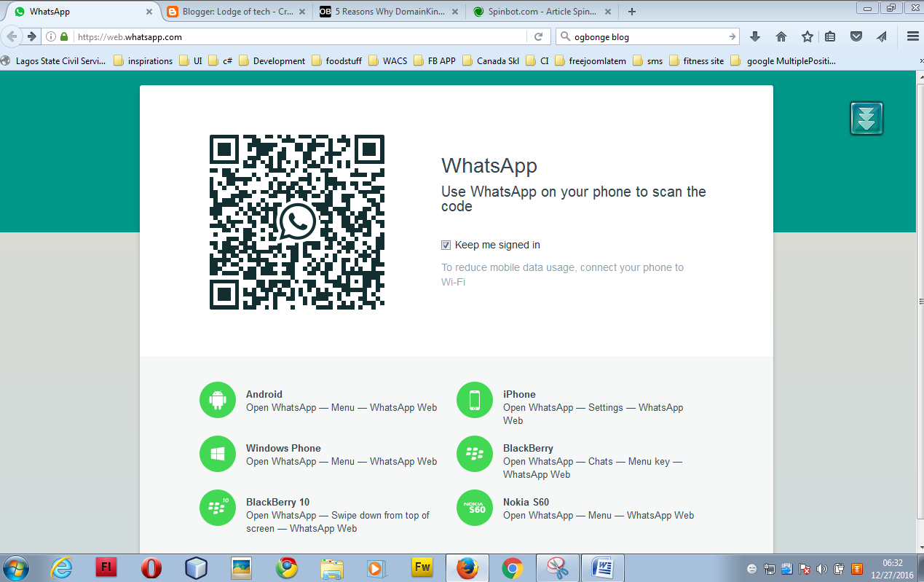Open the sms bookmark folder

pos(647,61)
